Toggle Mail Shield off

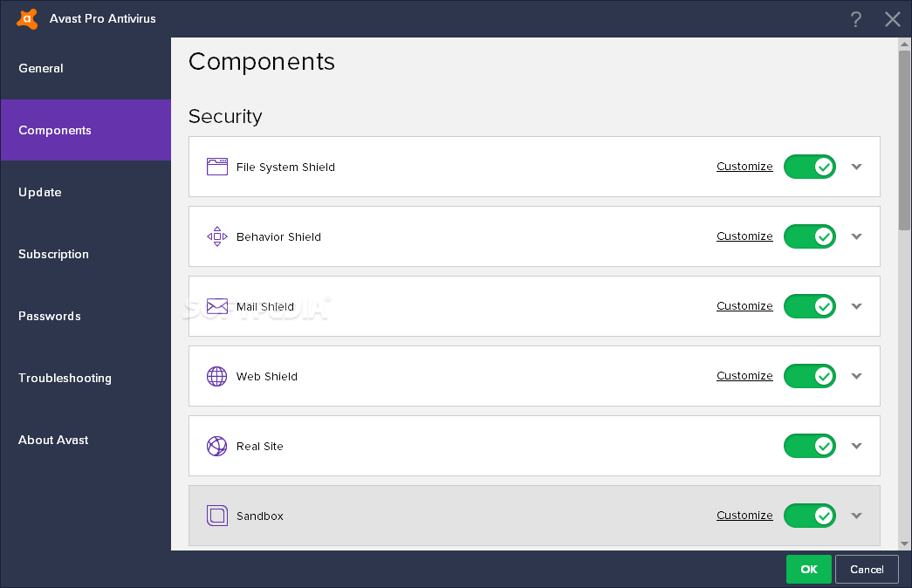point(810,306)
